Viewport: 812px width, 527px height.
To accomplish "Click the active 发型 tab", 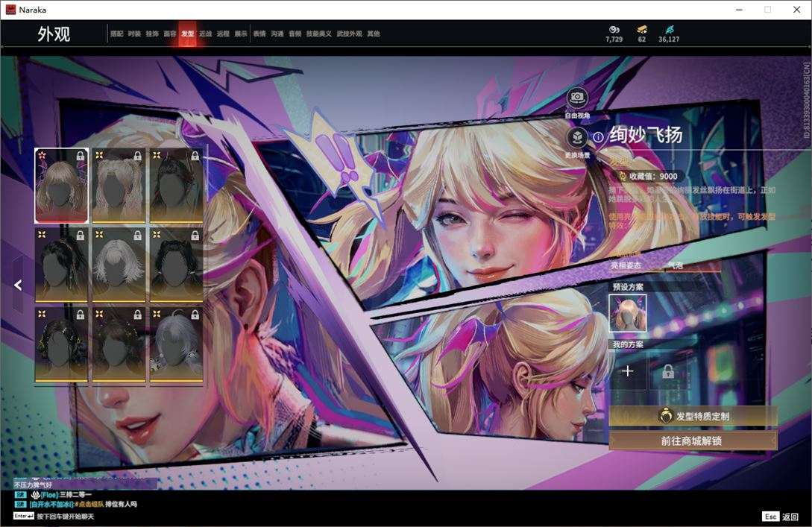I will click(x=187, y=34).
